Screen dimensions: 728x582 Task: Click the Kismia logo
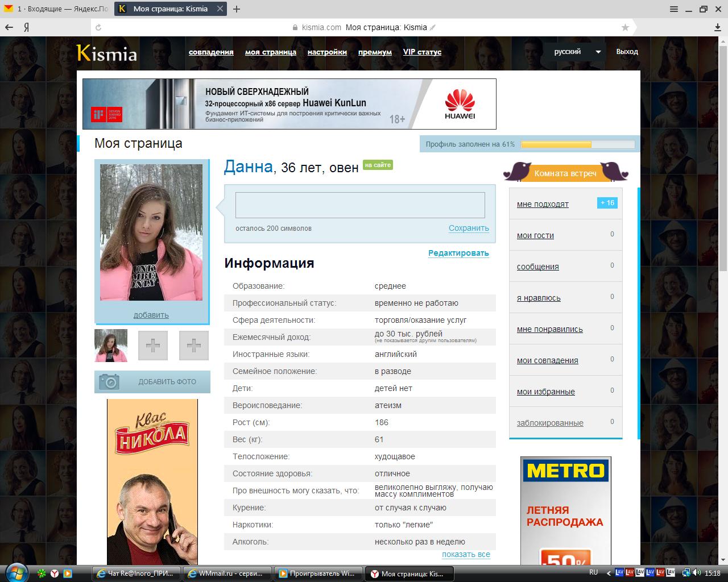(107, 53)
